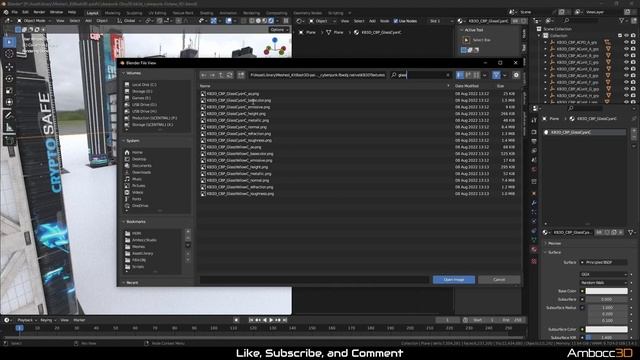This screenshot has height=360, width=640.
Task: Clear the file browser search text
Action: 448,75
